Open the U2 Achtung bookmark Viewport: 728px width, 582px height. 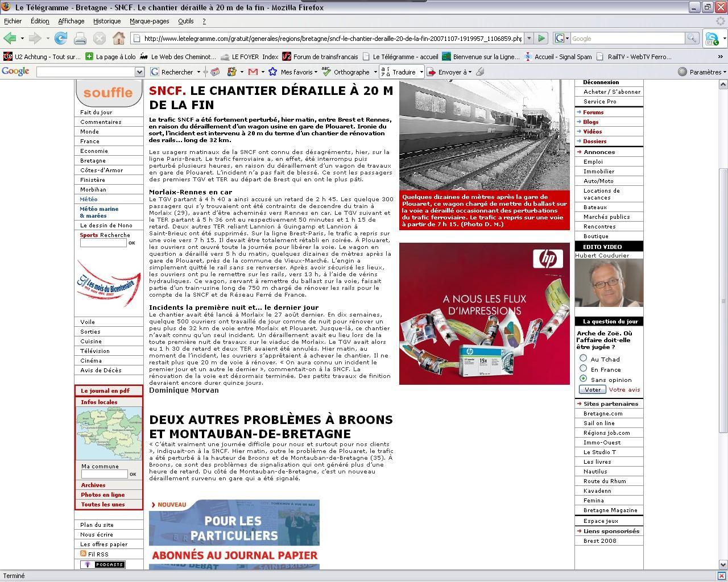click(42, 56)
